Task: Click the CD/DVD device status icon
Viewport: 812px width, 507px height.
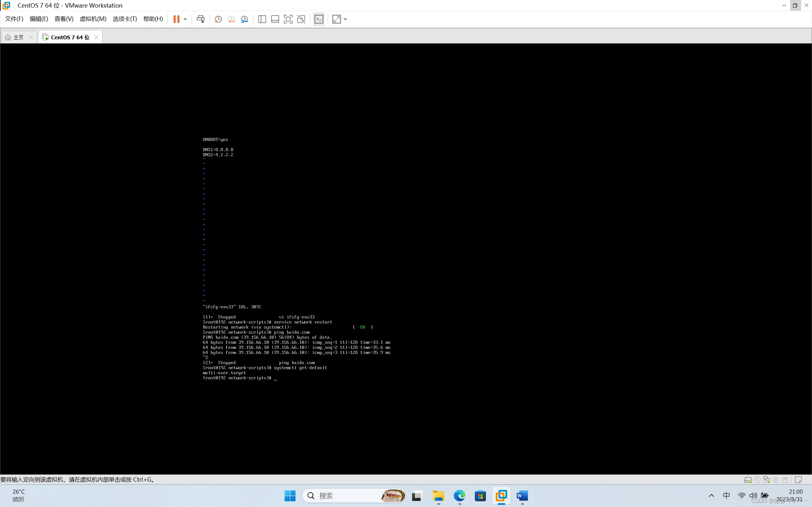Action: pos(758,479)
